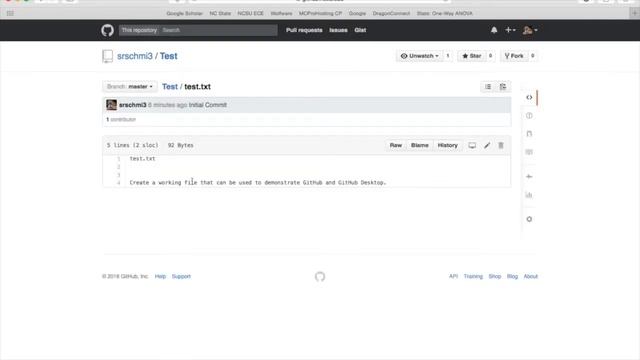Open the NC State bookmark
This screenshot has height=360, width=640.
[220, 13]
